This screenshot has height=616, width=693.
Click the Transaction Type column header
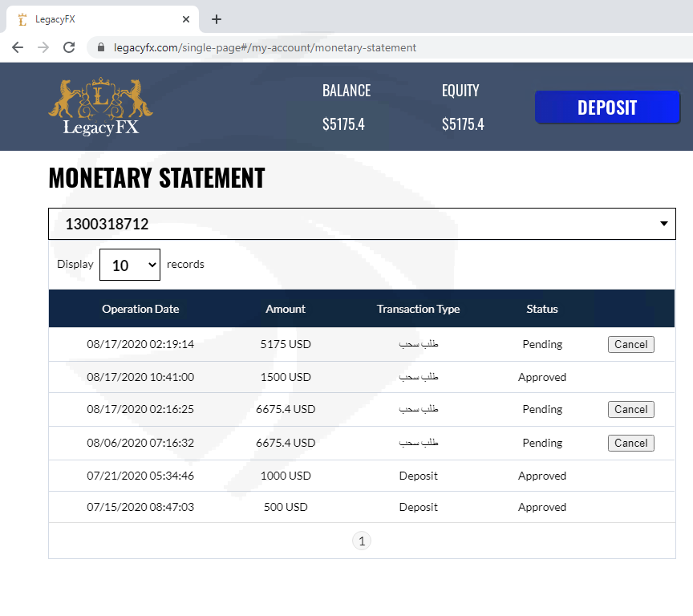click(418, 309)
